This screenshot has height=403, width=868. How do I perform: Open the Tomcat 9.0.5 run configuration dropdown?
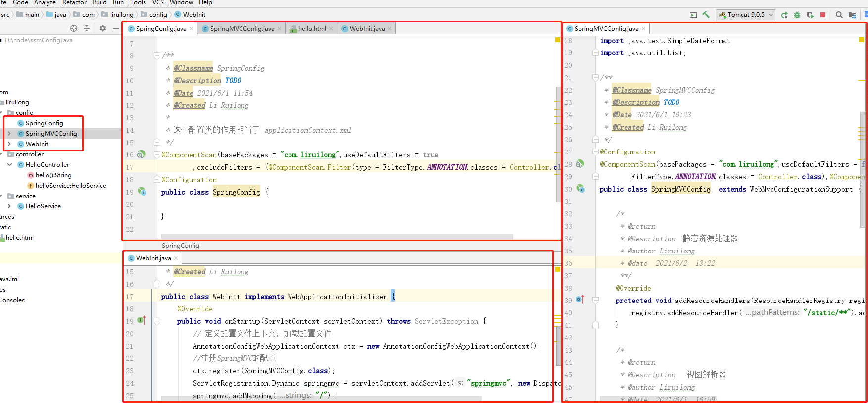pos(746,15)
